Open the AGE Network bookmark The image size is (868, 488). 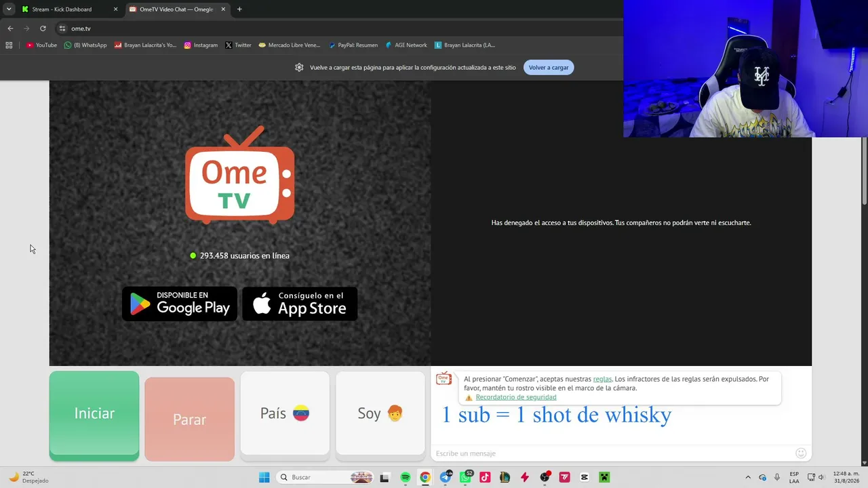point(406,45)
